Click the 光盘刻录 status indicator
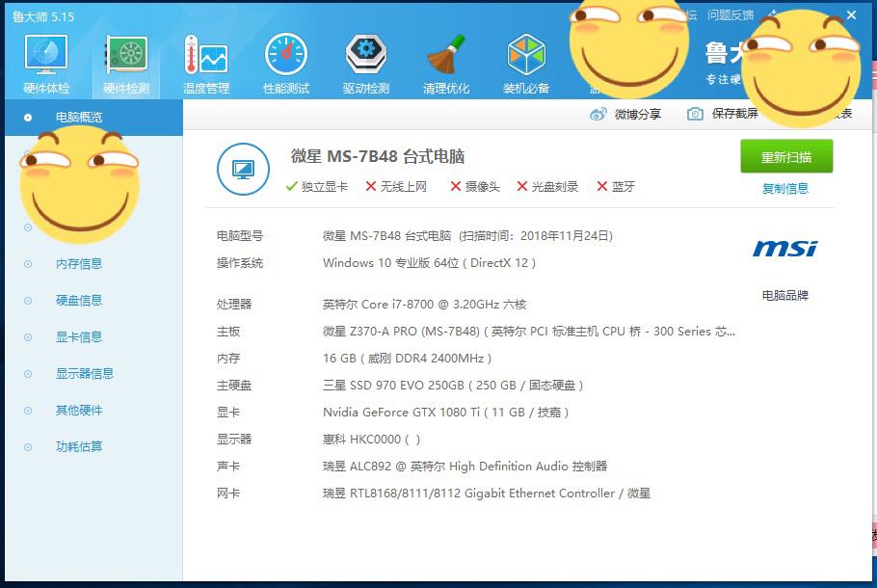The height and width of the screenshot is (588, 877). [547, 186]
